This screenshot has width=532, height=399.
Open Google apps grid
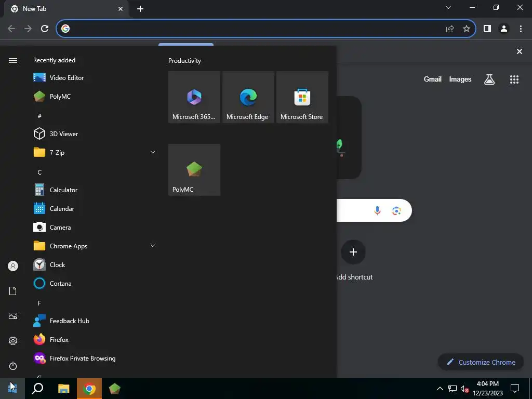pyautogui.click(x=514, y=79)
